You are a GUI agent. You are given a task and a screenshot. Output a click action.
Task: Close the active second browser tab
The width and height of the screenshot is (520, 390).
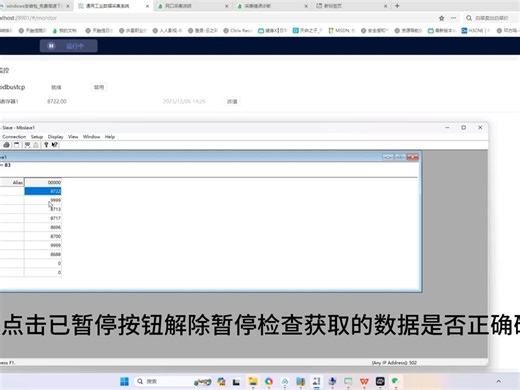point(147,6)
